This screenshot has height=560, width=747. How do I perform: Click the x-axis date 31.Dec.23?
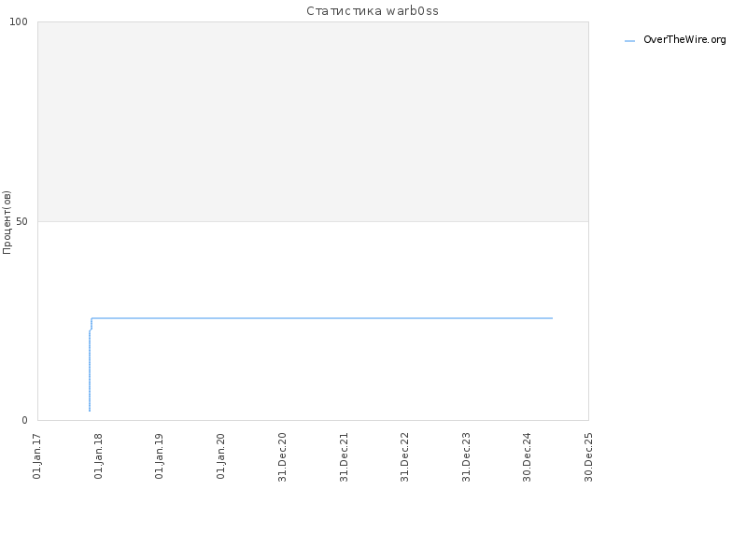[466, 457]
